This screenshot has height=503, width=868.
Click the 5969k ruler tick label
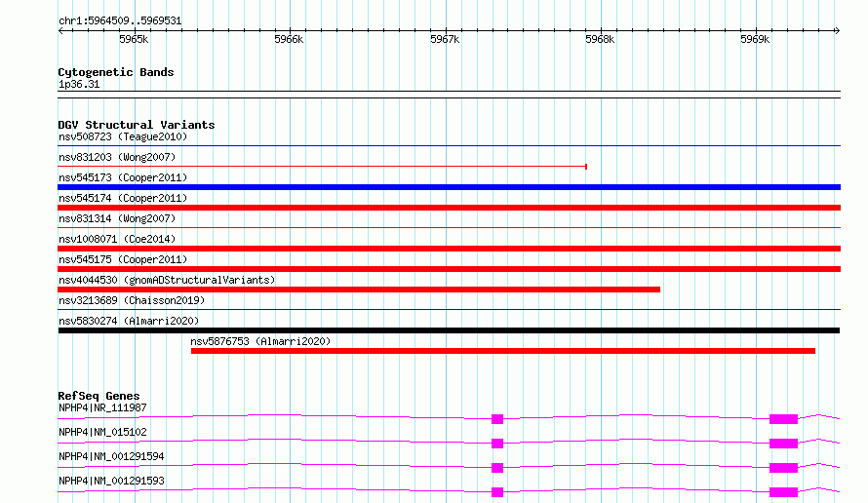(x=755, y=39)
